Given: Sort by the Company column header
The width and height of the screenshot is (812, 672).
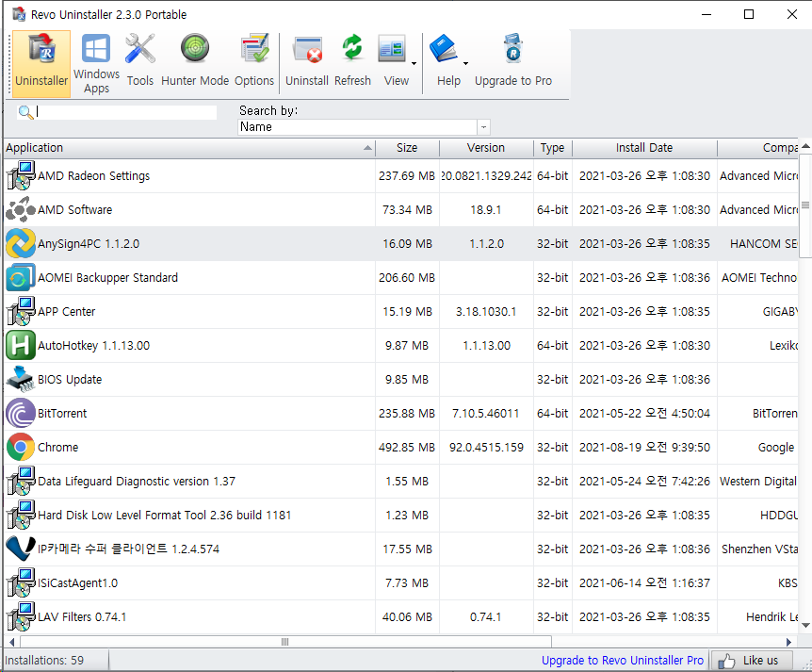Looking at the screenshot, I should pyautogui.click(x=758, y=148).
